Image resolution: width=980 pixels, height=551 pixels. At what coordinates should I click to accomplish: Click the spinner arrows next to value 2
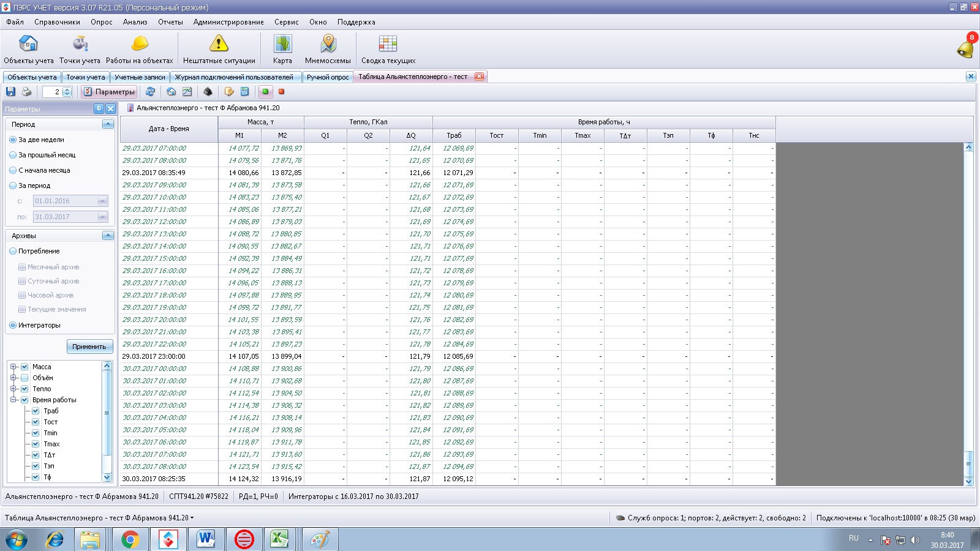pos(67,92)
